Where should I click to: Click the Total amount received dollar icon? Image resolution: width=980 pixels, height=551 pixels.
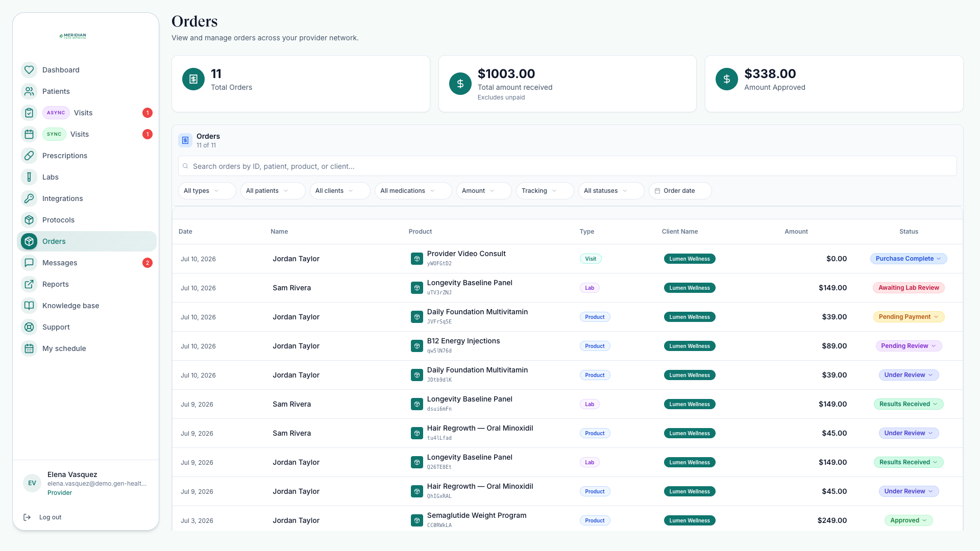460,84
